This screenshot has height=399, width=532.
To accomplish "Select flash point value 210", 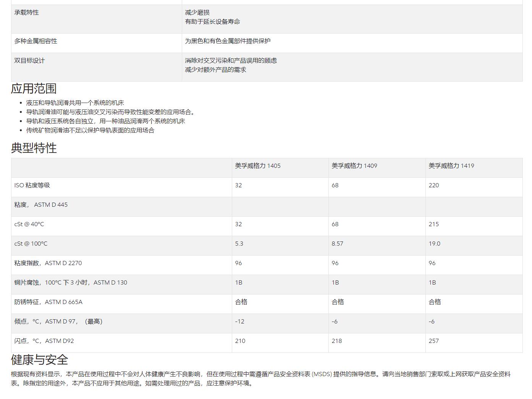I will point(240,341).
